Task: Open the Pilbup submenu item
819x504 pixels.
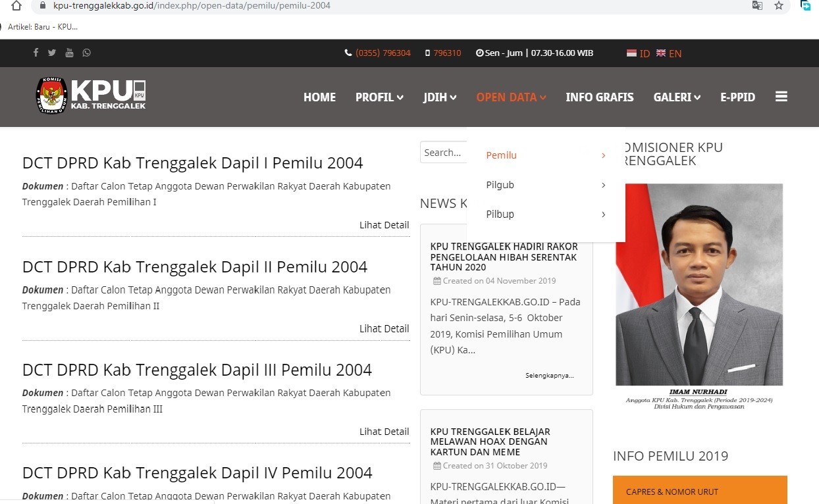Action: 500,214
